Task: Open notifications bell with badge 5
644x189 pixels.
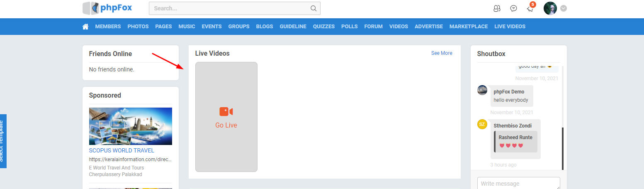Action: (530, 8)
